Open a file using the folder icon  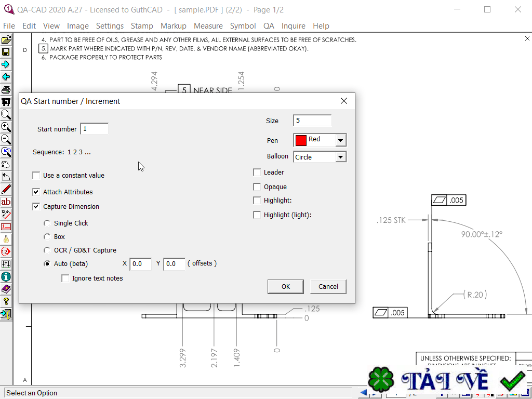6,39
